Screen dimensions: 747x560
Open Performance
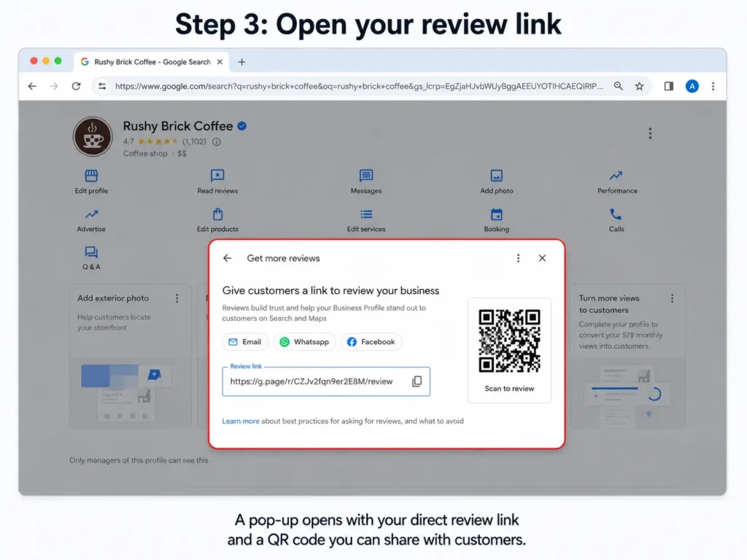[617, 182]
